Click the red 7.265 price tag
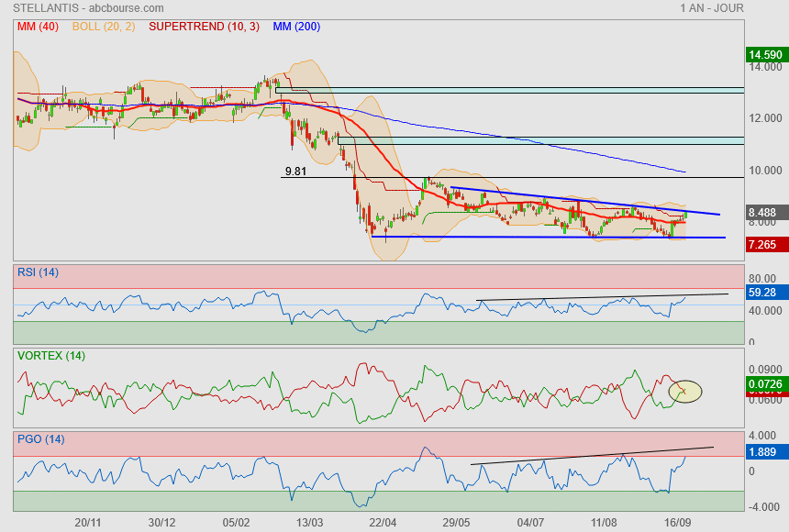This screenshot has height=532, width=789. point(765,245)
